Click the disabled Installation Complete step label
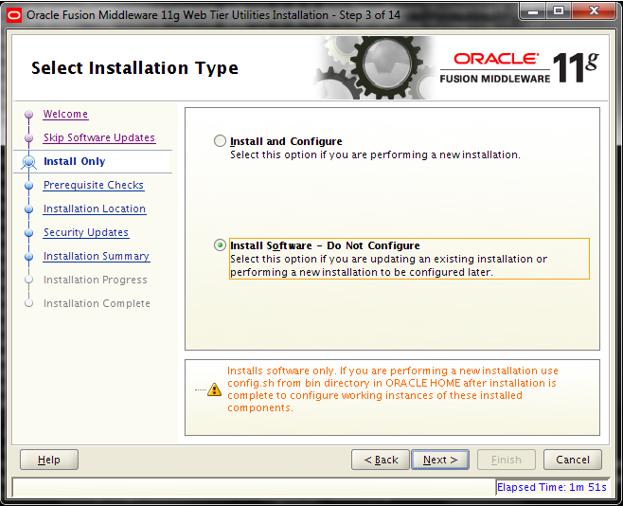Image resolution: width=623 pixels, height=506 pixels. point(97,303)
